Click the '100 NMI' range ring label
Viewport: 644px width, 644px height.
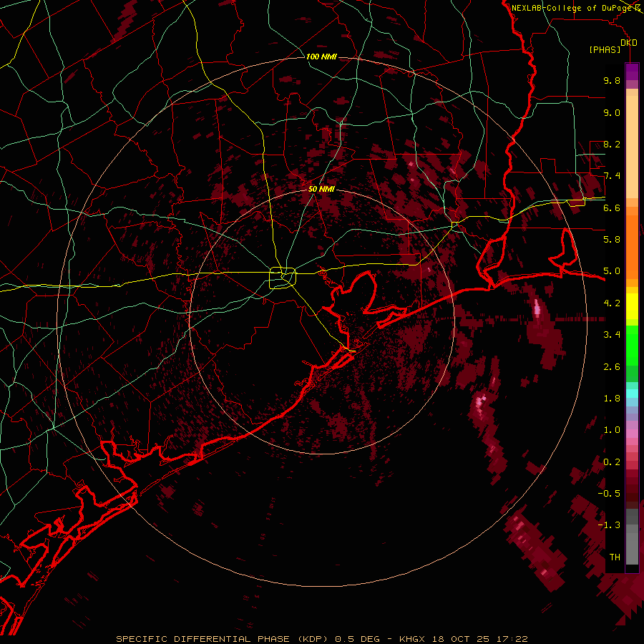coord(321,57)
